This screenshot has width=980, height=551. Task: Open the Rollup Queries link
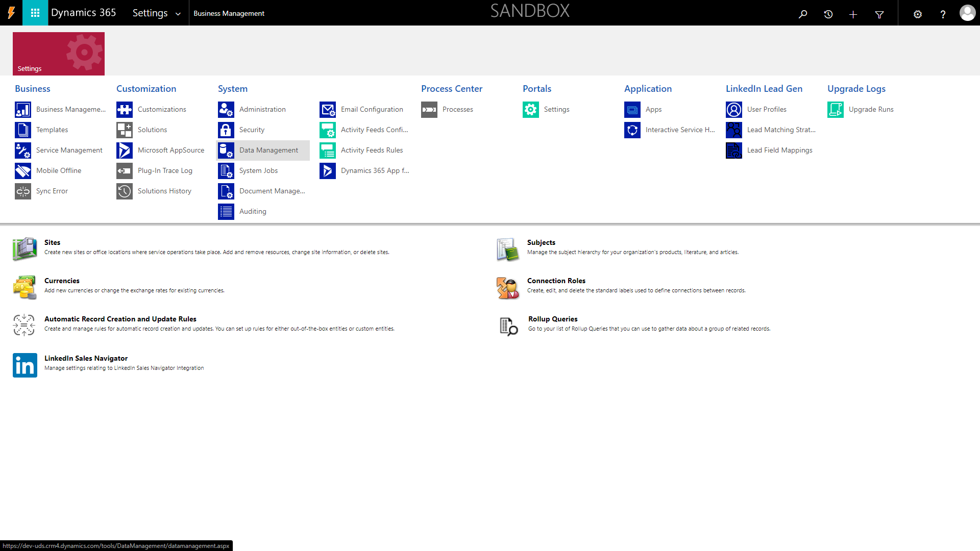[x=553, y=319]
